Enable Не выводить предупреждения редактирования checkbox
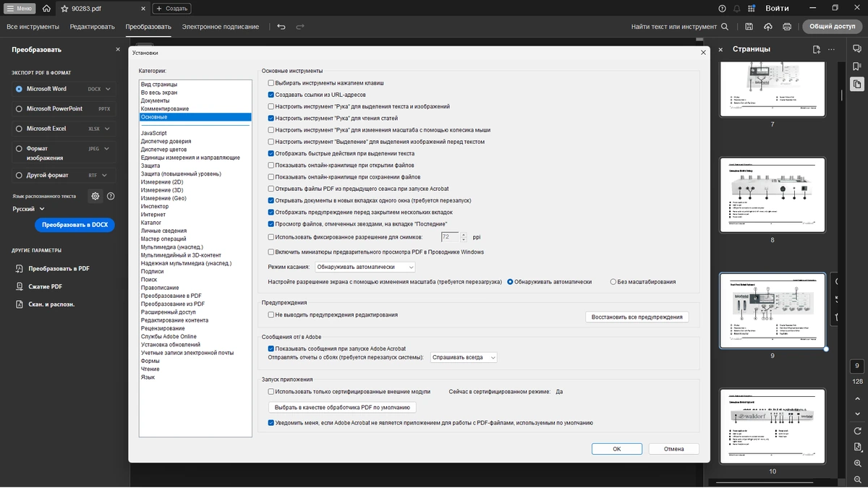This screenshot has height=488, width=868. pos(271,315)
